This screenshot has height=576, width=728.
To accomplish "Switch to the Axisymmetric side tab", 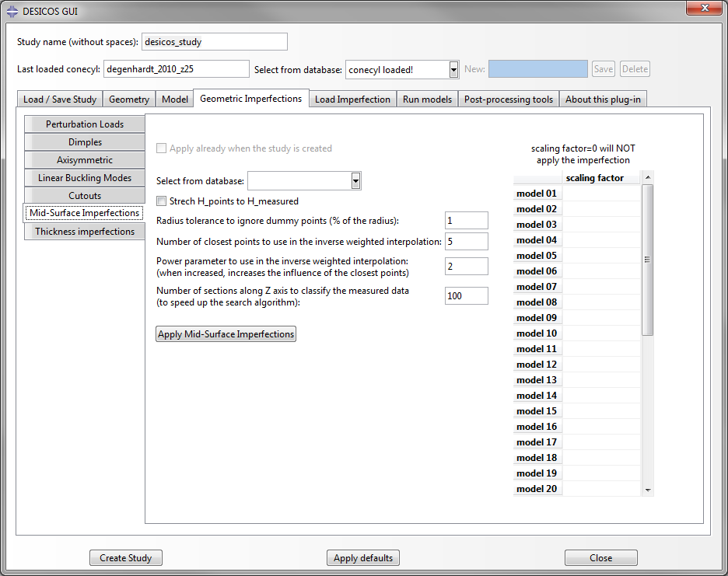I will pos(85,159).
